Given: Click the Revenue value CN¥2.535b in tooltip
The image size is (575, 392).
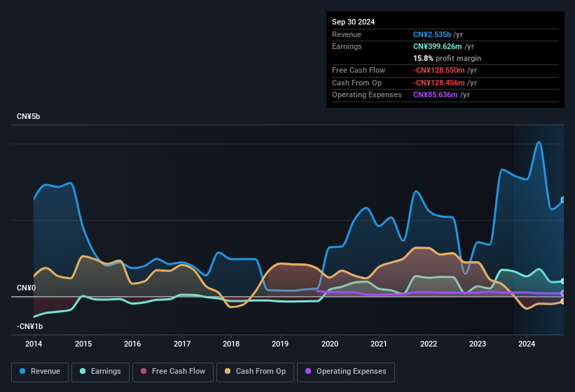Looking at the screenshot, I should 432,34.
